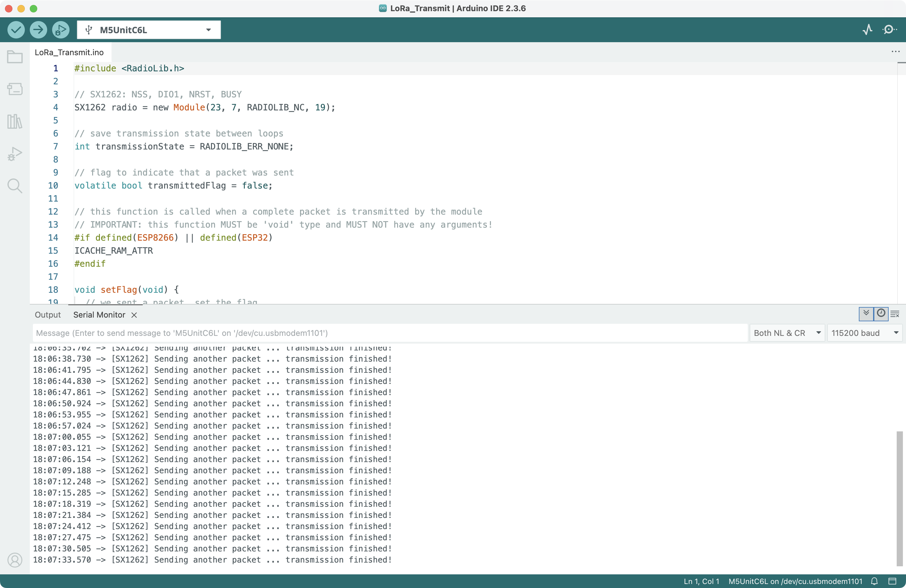Open the Search sidebar magnifier icon

pyautogui.click(x=15, y=186)
